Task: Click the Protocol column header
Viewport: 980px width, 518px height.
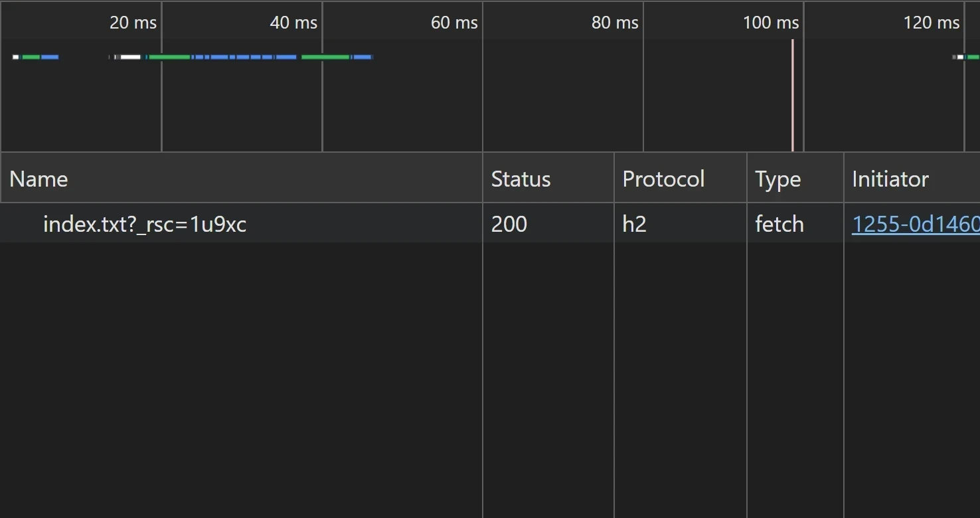Action: [663, 179]
